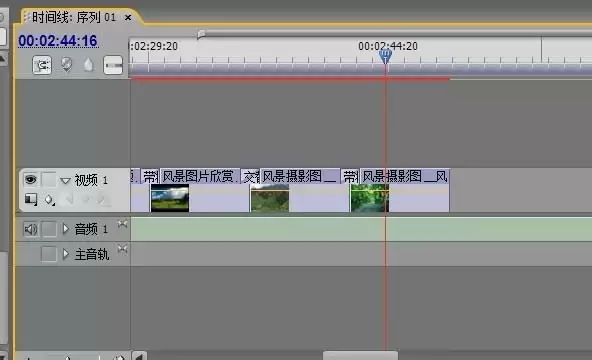Screen dimensions: 592x360
Task: Click the 视频 1 track label
Action: click(91, 180)
